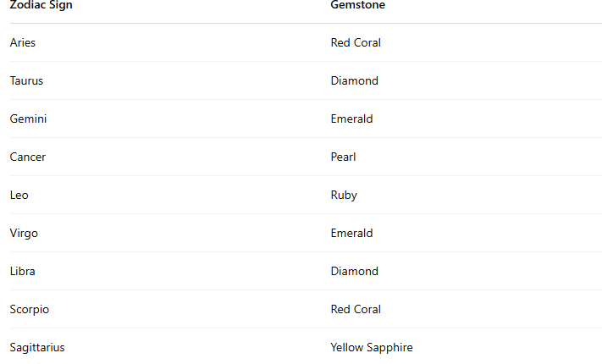602x364 pixels.
Task: Click the Yellow Sapphire gemstone cell
Action: (x=372, y=347)
